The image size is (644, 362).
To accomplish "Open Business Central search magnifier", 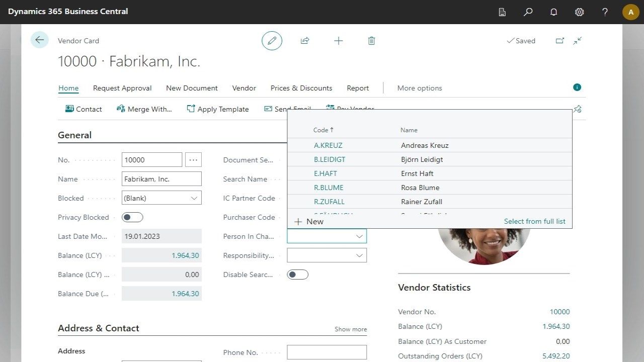I will [528, 12].
